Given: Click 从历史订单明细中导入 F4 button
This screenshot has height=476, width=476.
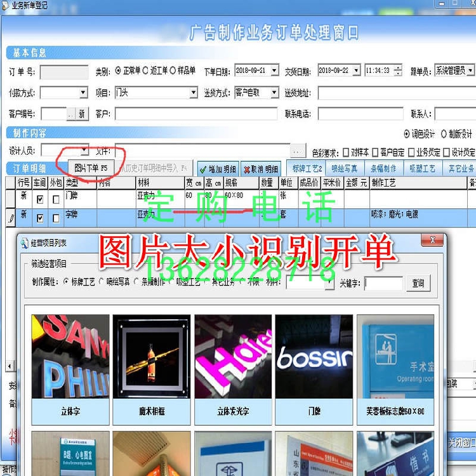Looking at the screenshot, I should pos(154,168).
